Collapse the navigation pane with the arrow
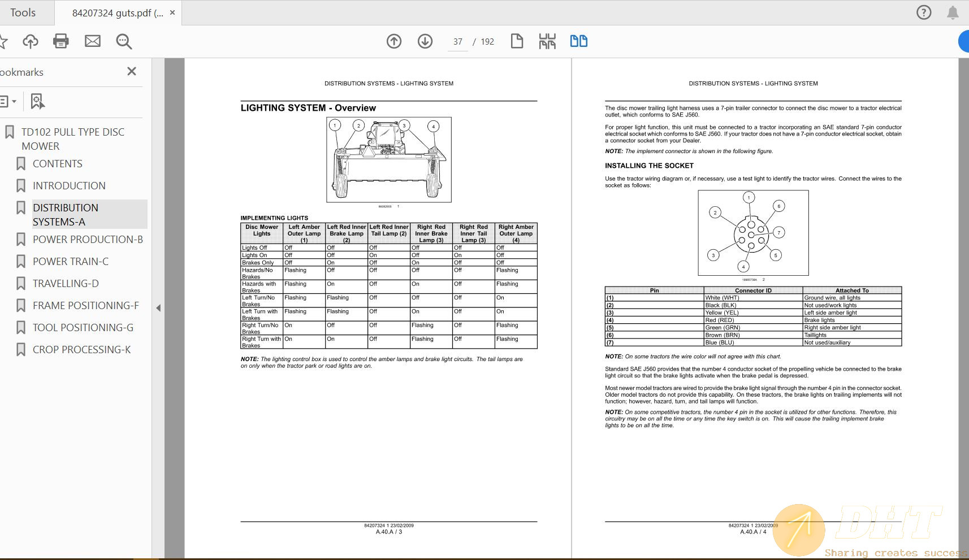Image resolution: width=969 pixels, height=560 pixels. (x=158, y=308)
